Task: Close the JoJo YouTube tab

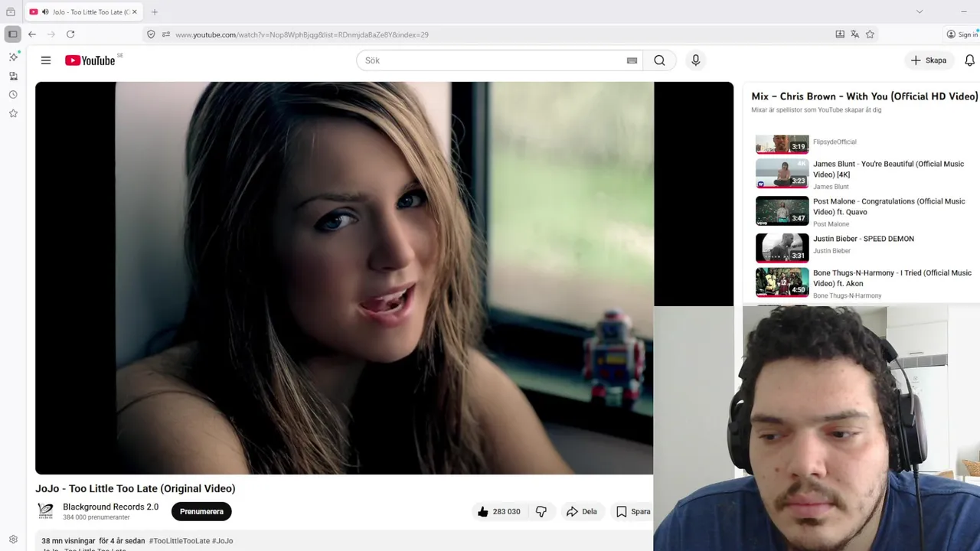Action: click(134, 12)
